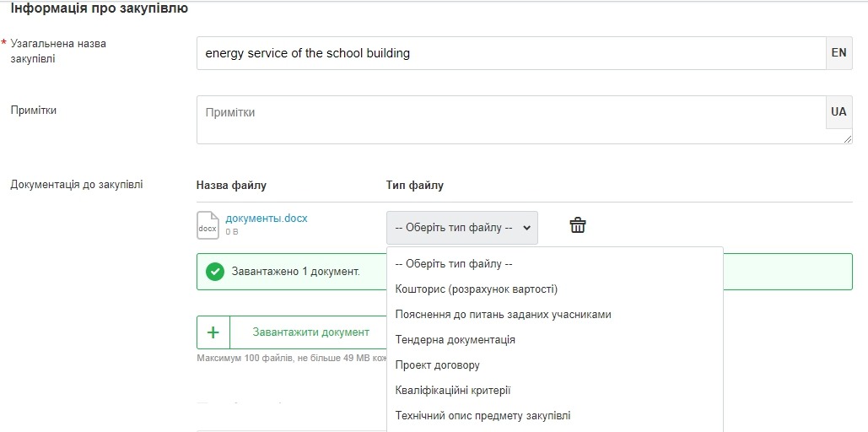The width and height of the screenshot is (868, 432).
Task: Delete the uploaded document with trash icon
Action: coord(577,225)
